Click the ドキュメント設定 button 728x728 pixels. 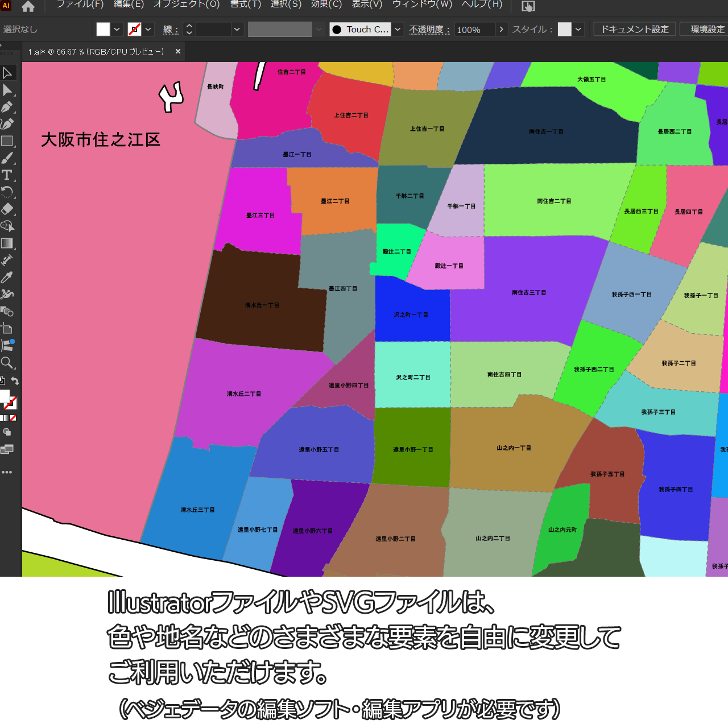(635, 30)
